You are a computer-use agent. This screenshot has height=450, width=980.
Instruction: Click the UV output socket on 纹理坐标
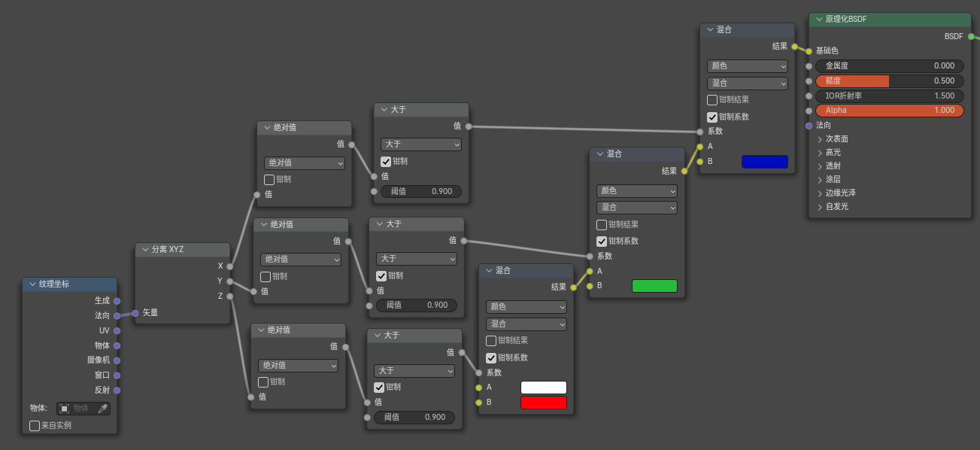(117, 330)
